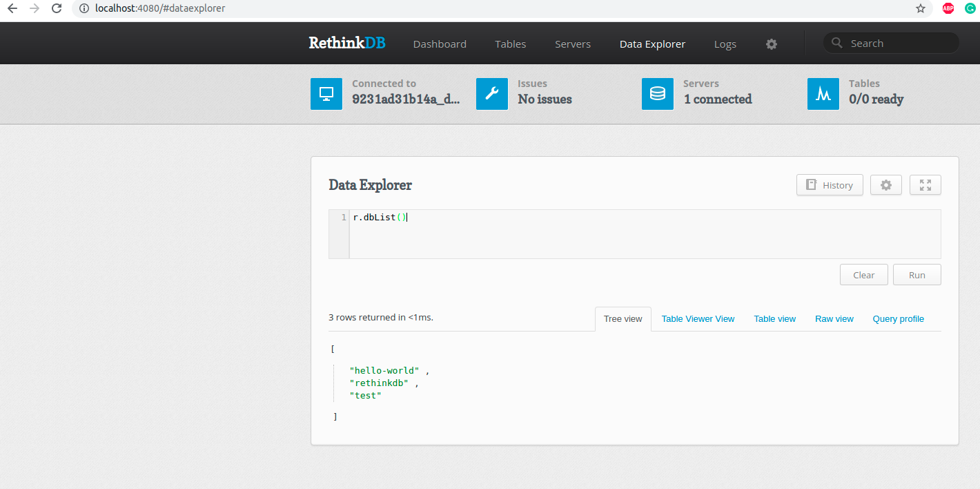Viewport: 980px width, 489px height.
Task: Open the Query profile tab
Action: tap(898, 318)
